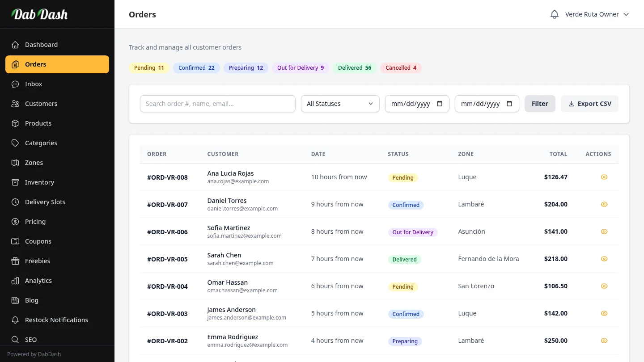Click the Analytics bar chart icon
The image size is (644, 362).
[x=15, y=281]
